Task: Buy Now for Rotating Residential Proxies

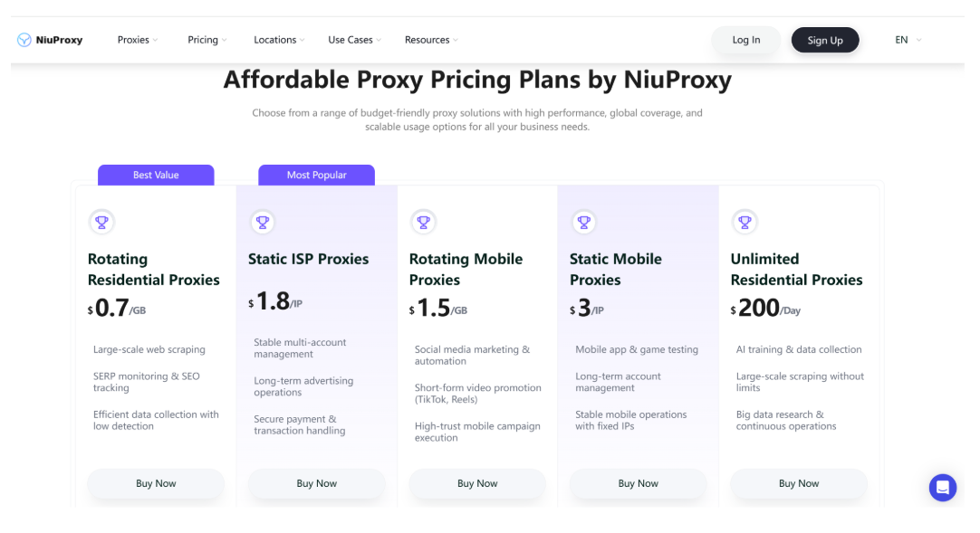Action: tap(156, 484)
